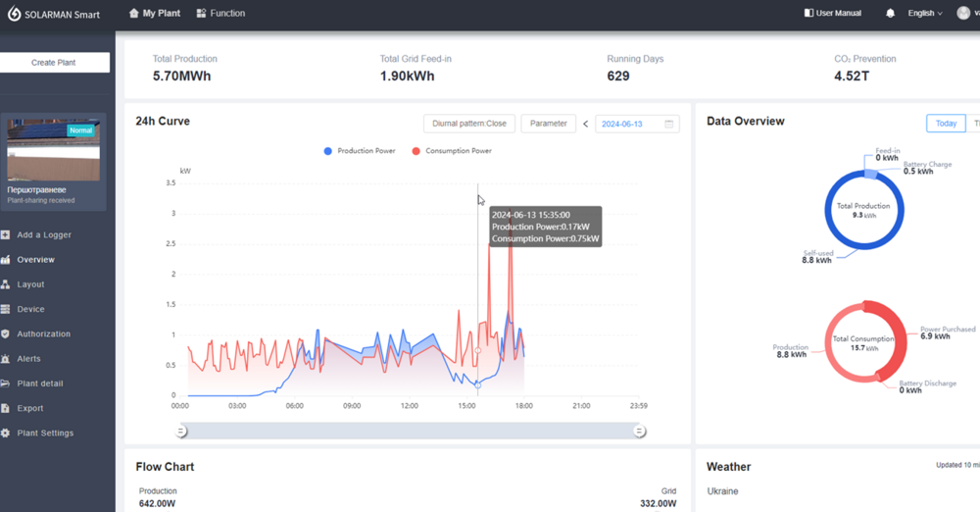Screen dimensions: 980x512
Task: Toggle Consumption Power legend series
Action: click(x=451, y=151)
